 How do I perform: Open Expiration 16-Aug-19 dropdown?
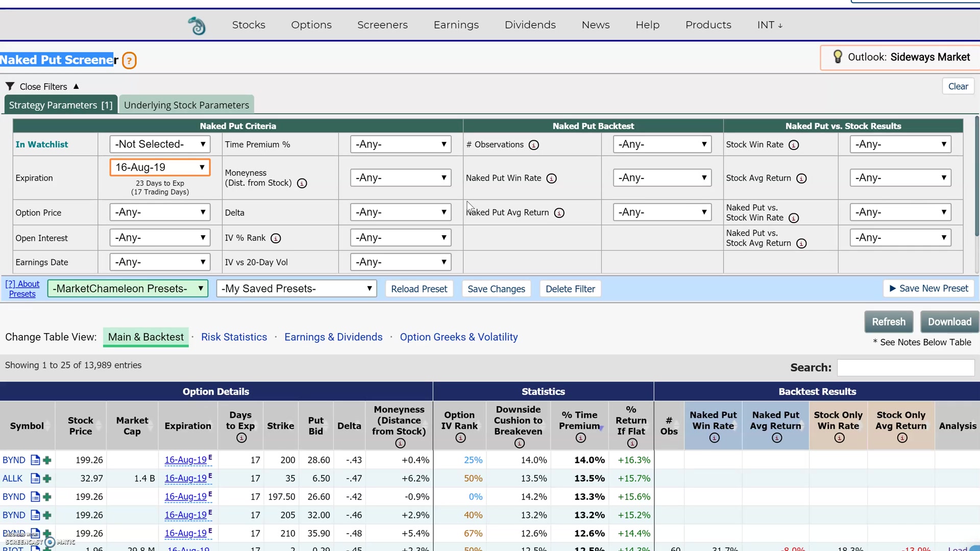[x=160, y=167]
